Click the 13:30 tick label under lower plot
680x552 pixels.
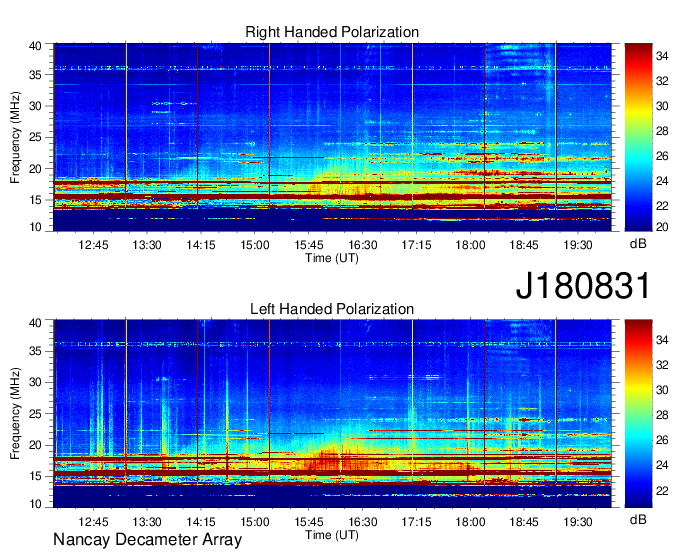click(x=147, y=522)
